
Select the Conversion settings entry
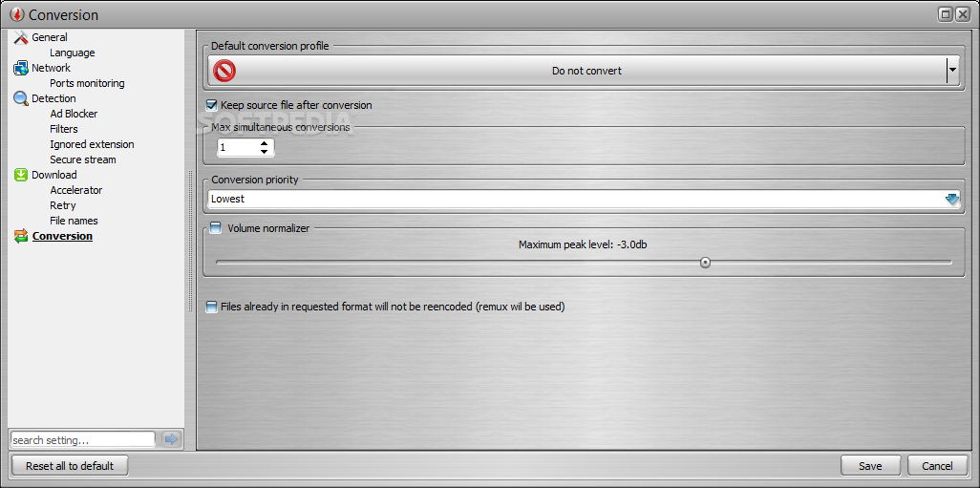point(62,236)
